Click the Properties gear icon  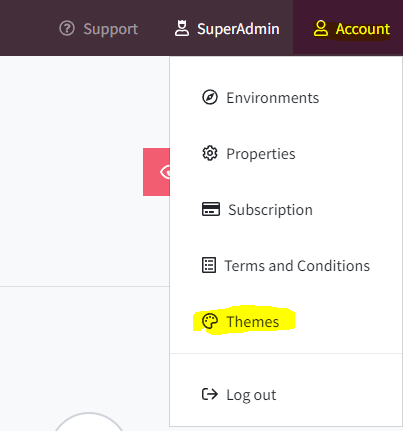(210, 153)
